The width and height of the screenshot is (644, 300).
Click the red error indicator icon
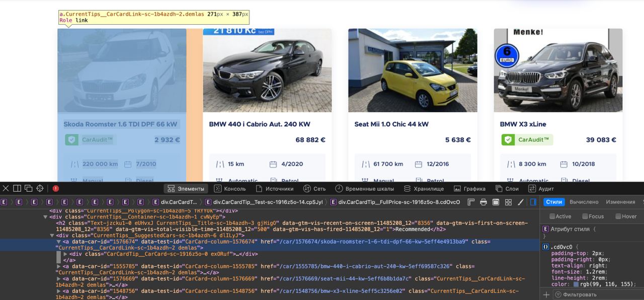(56, 188)
